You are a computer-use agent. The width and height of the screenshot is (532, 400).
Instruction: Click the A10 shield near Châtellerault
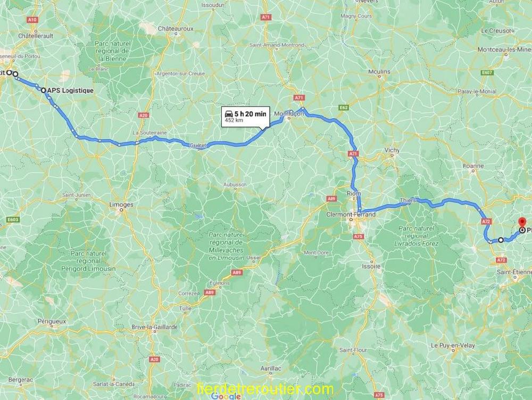(x=32, y=20)
